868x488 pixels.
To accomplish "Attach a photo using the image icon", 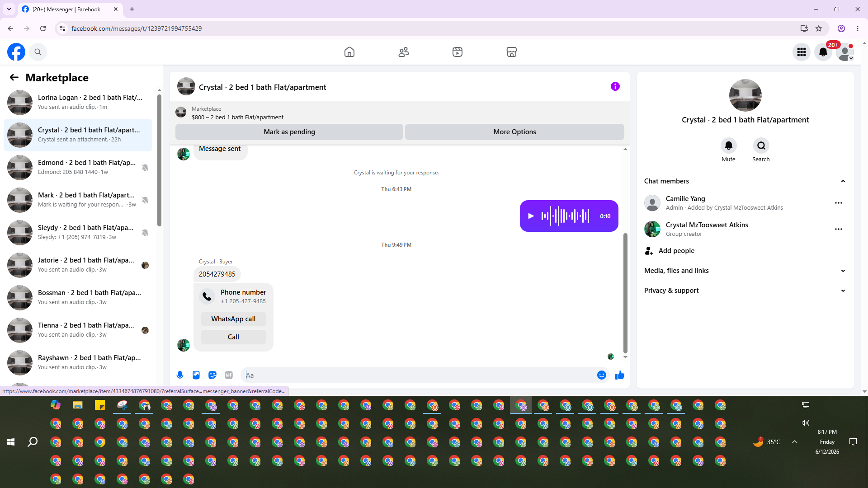I will 196,375.
